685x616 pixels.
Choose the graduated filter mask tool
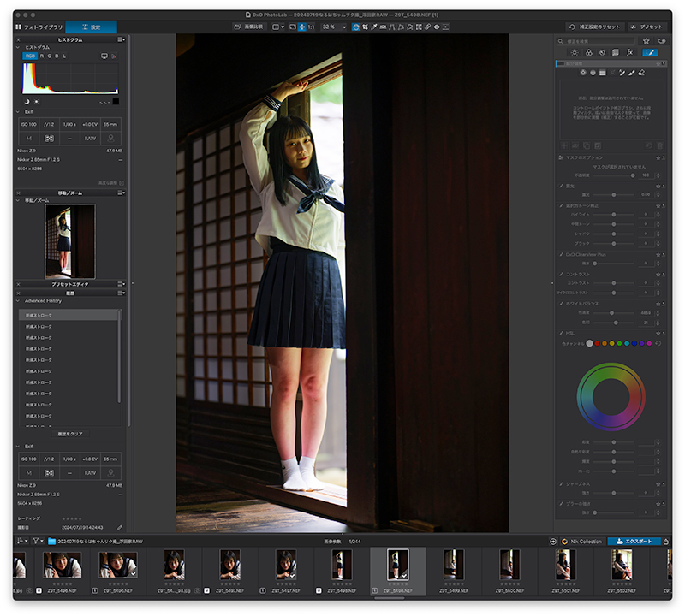click(x=603, y=73)
